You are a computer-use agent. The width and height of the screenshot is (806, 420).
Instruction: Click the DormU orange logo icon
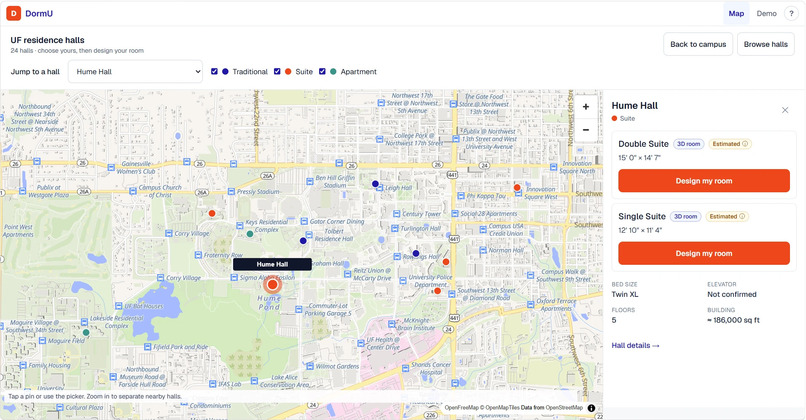tap(13, 13)
